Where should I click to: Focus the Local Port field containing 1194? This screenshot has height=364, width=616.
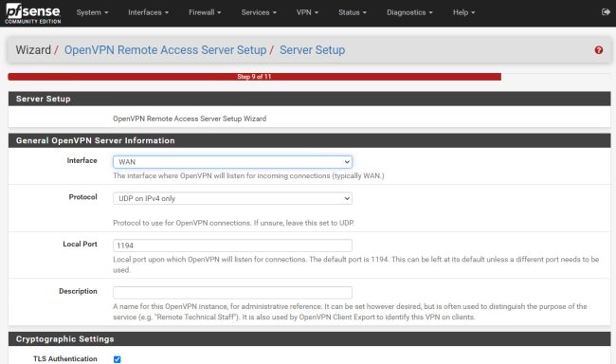pyautogui.click(x=232, y=246)
